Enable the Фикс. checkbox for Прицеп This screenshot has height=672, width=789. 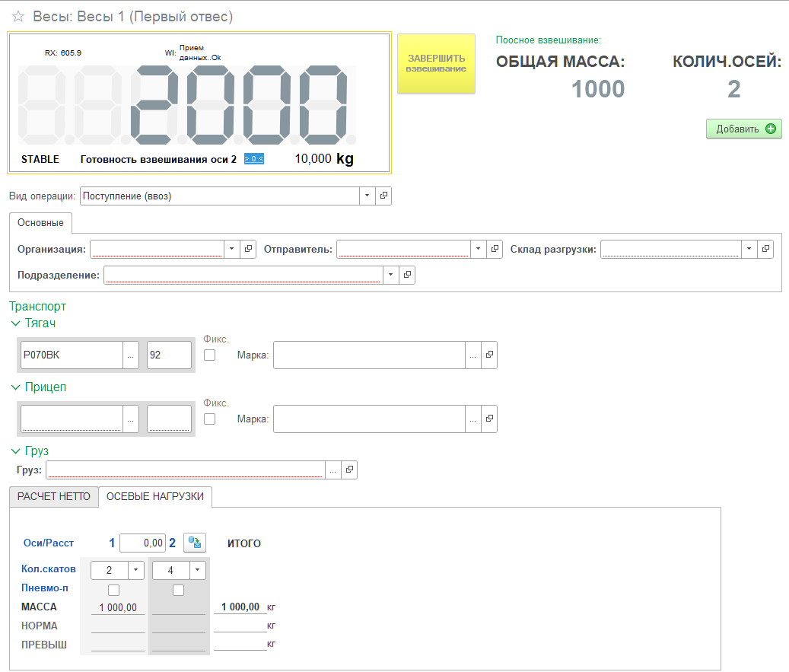pyautogui.click(x=210, y=419)
